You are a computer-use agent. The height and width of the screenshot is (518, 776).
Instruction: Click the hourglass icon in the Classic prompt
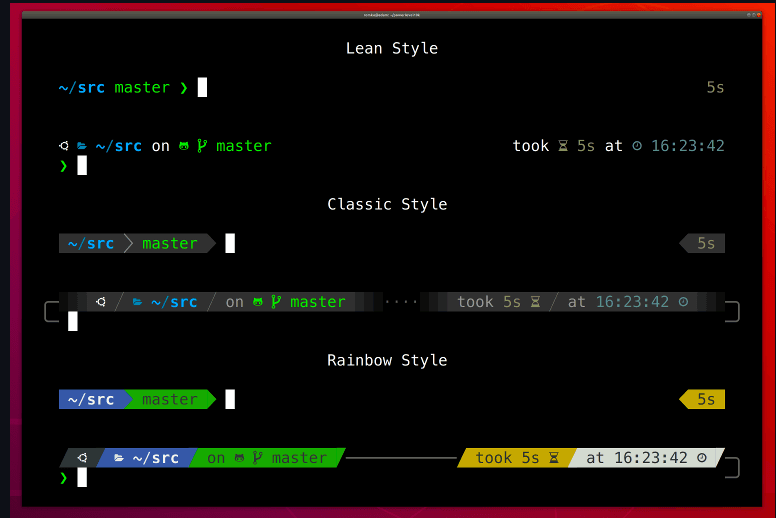535,302
